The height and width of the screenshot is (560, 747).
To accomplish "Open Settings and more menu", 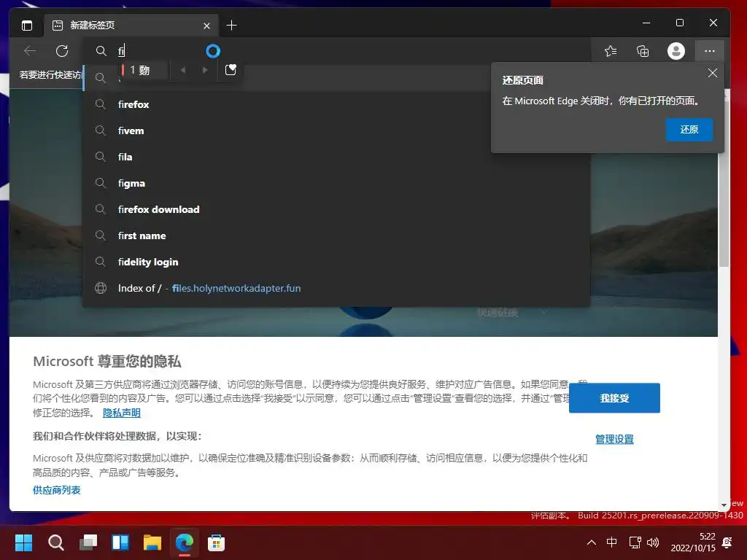I will tap(709, 51).
